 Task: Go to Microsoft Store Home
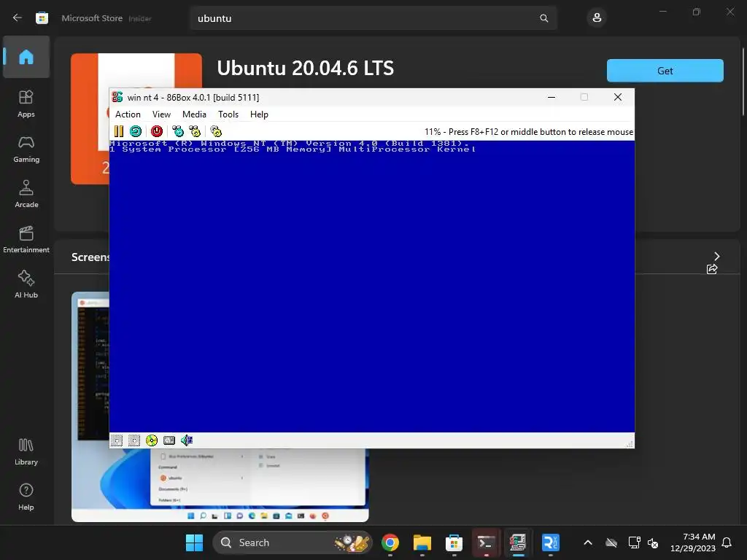pos(26,57)
